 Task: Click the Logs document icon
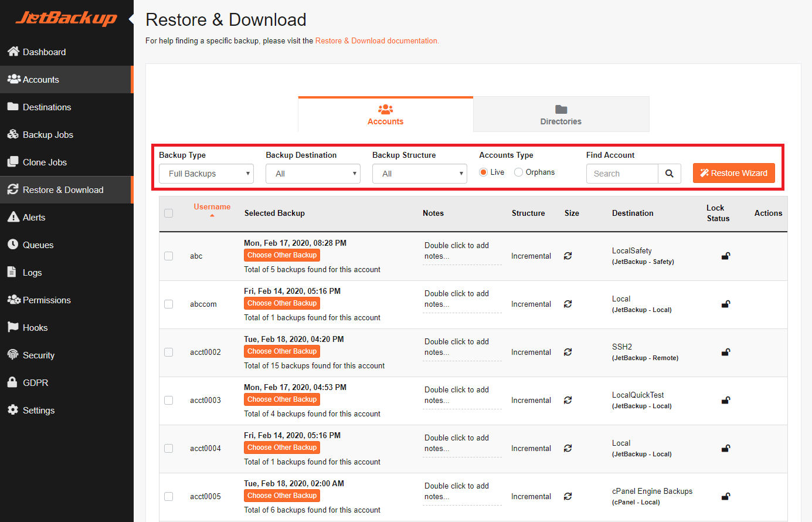(12, 272)
